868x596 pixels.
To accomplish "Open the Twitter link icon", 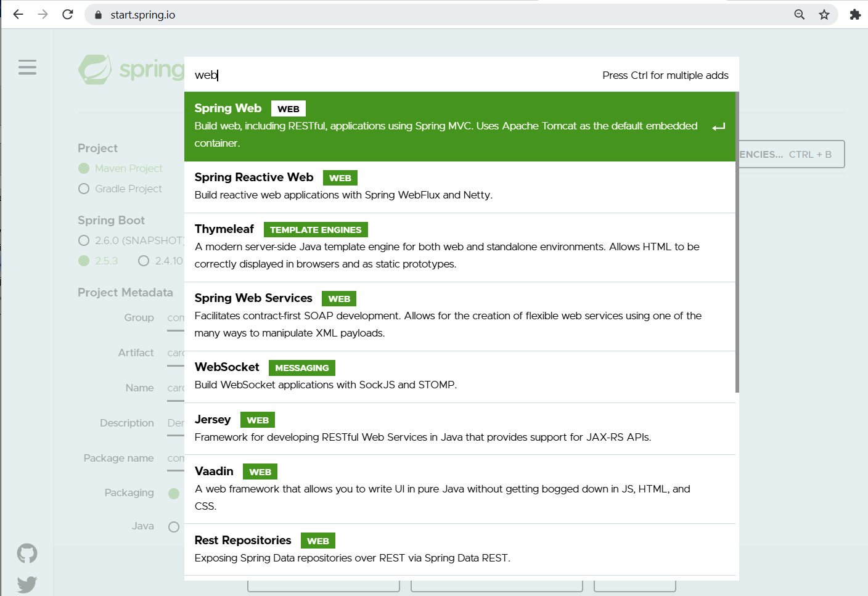I will (x=27, y=584).
